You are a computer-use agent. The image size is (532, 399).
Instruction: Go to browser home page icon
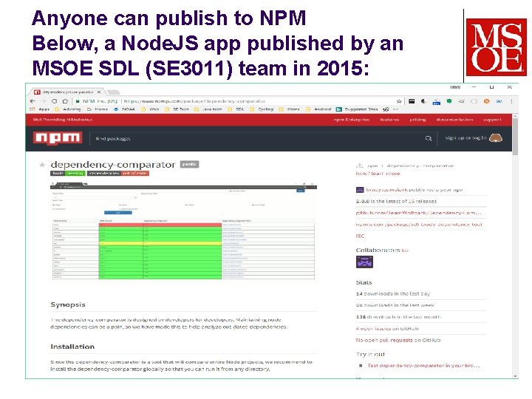pyautogui.click(x=65, y=101)
